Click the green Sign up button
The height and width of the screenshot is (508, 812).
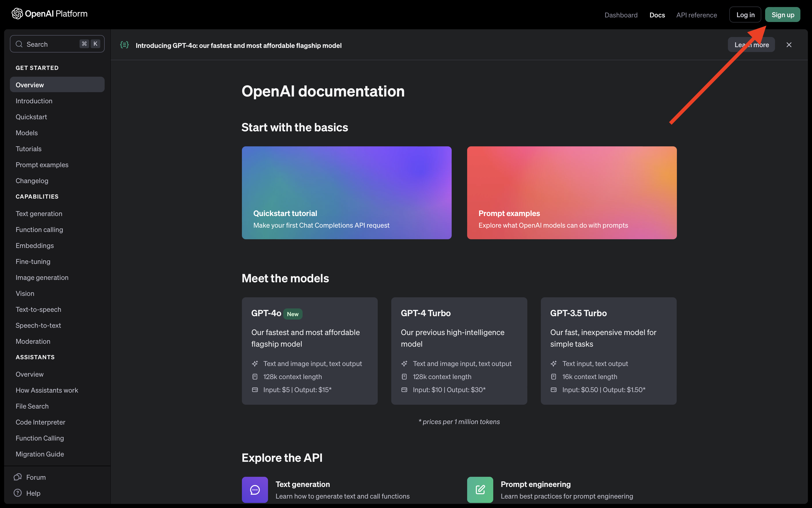pyautogui.click(x=783, y=15)
